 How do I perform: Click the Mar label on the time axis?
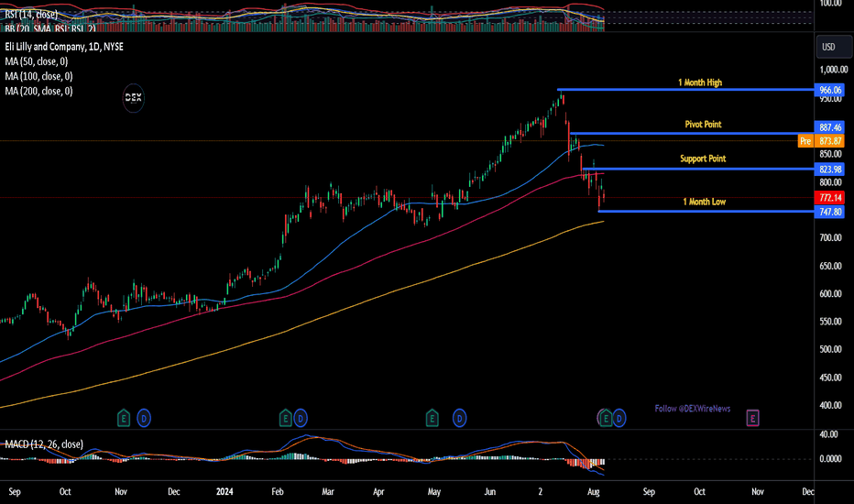[x=328, y=491]
